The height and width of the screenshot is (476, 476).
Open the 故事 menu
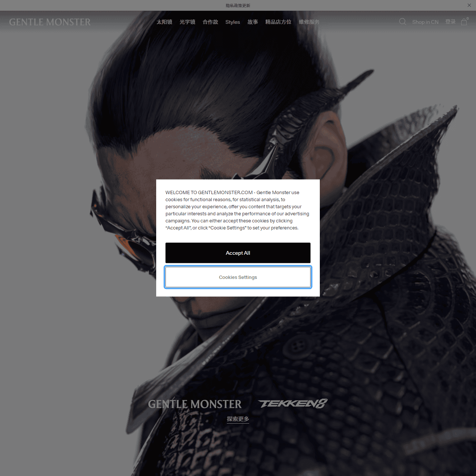point(253,22)
